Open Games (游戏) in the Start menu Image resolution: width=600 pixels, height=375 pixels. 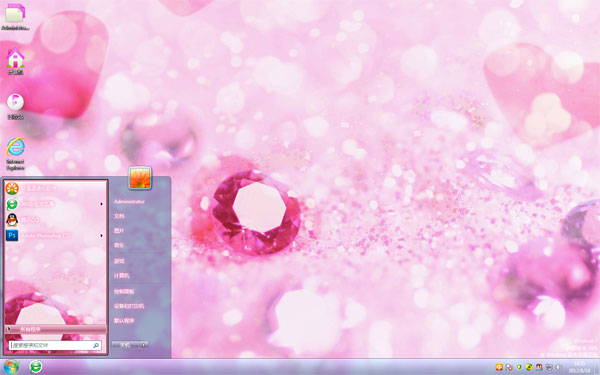click(119, 261)
